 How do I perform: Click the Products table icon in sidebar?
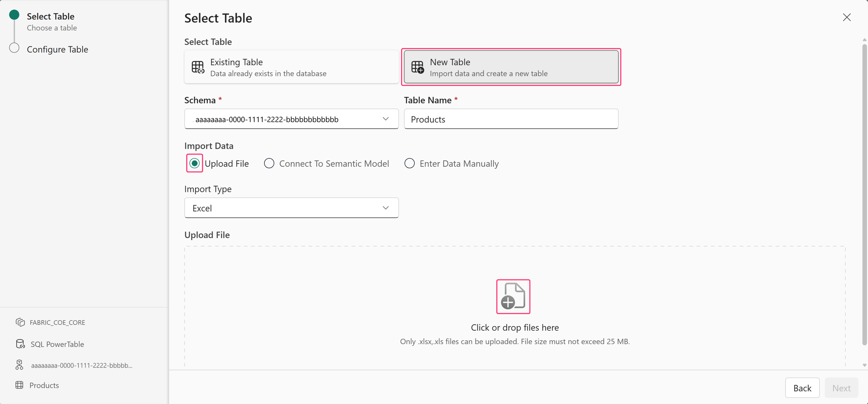[20, 385]
